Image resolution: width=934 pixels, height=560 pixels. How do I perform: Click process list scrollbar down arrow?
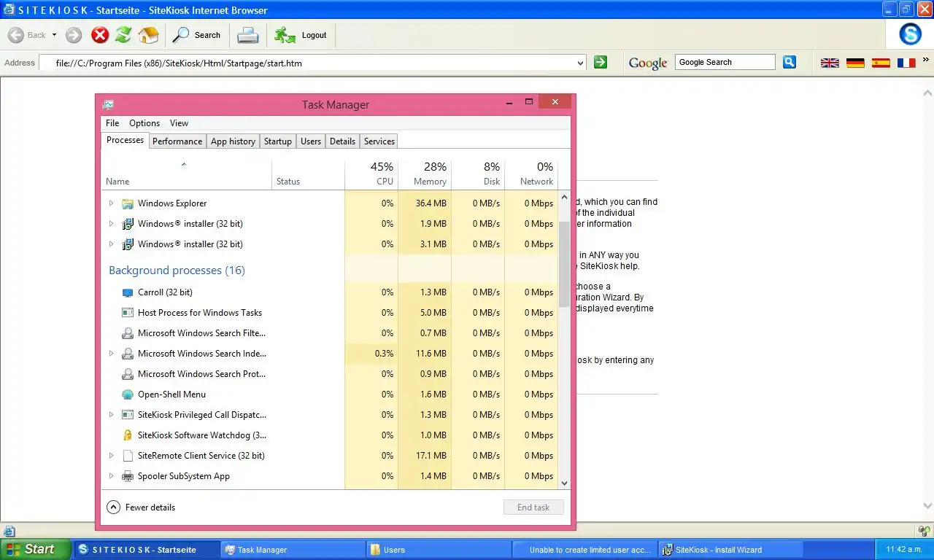click(564, 483)
